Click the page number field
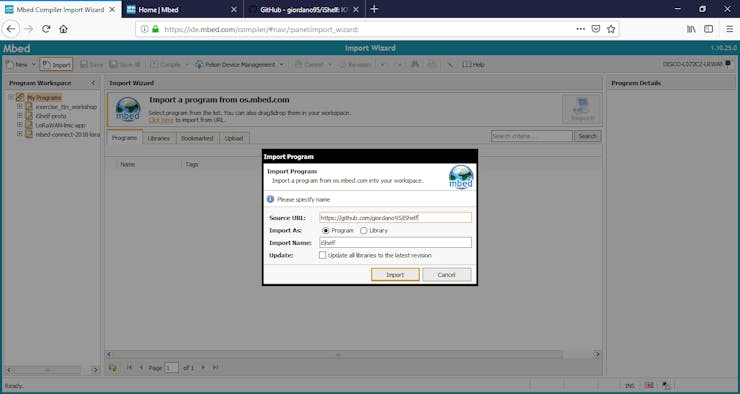This screenshot has height=394, width=740. [x=172, y=368]
